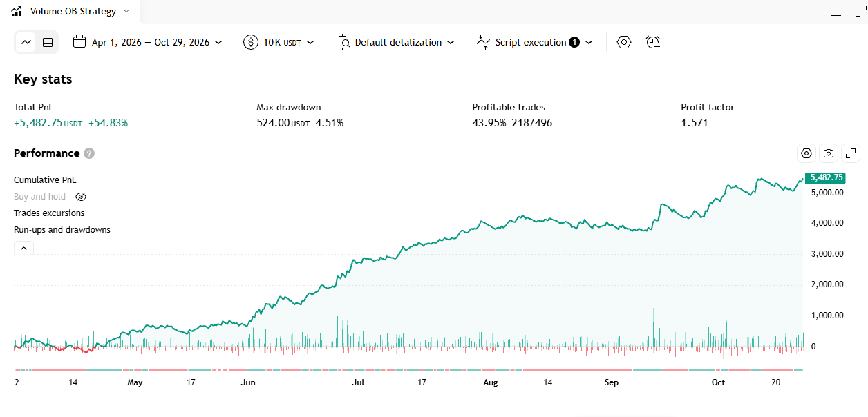Expand the Performance chart to fullscreen
Image resolution: width=868 pixels, height=417 pixels.
[x=851, y=153]
